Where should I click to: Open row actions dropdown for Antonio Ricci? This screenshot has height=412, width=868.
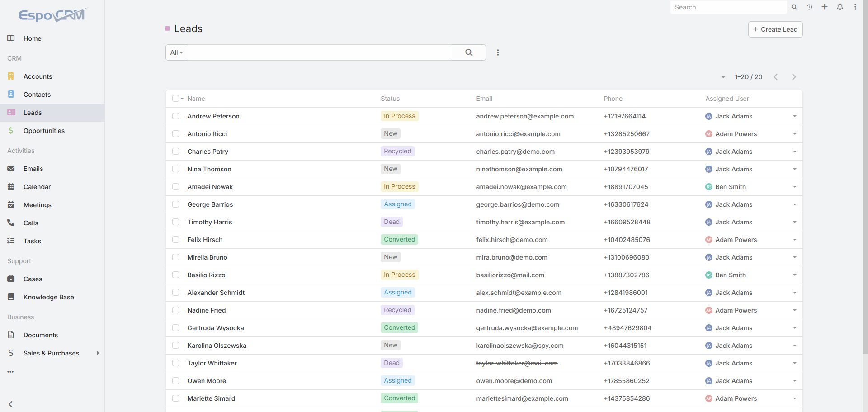pyautogui.click(x=794, y=134)
